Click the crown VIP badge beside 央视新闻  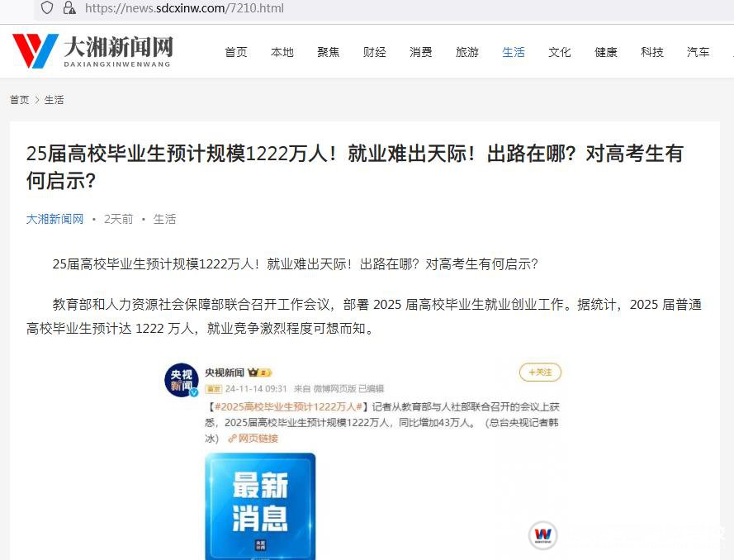click(259, 373)
